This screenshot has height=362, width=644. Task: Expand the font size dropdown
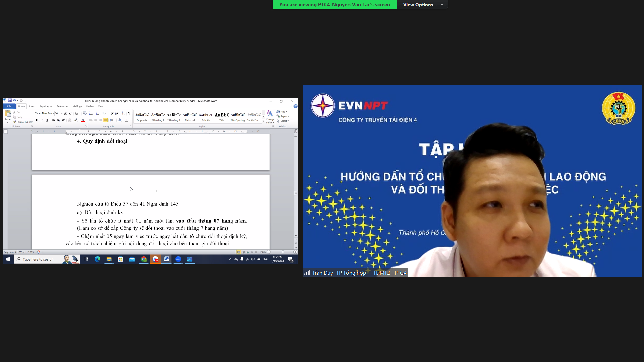[62, 113]
